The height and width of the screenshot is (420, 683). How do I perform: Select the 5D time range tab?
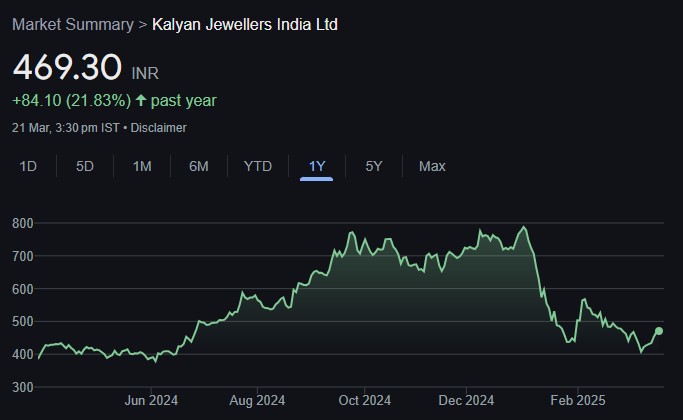click(x=85, y=166)
